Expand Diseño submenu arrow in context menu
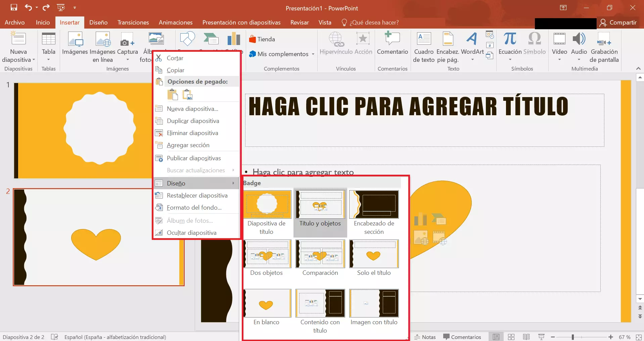Image resolution: width=644 pixels, height=341 pixels. pyautogui.click(x=233, y=183)
